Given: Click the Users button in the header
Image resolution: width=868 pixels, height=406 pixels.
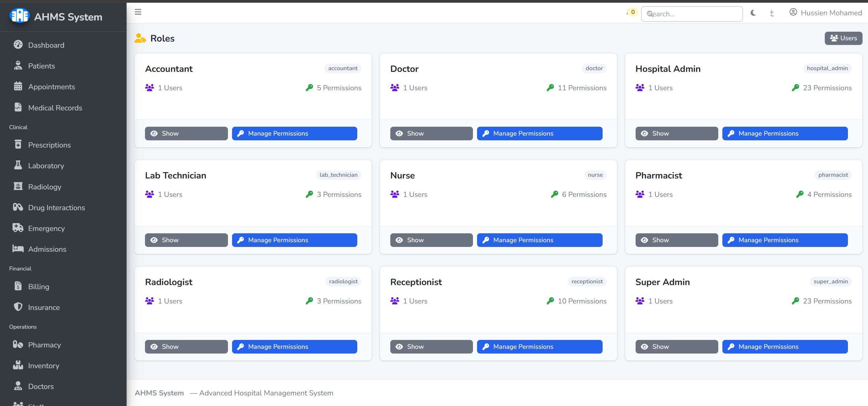Looking at the screenshot, I should pos(844,38).
